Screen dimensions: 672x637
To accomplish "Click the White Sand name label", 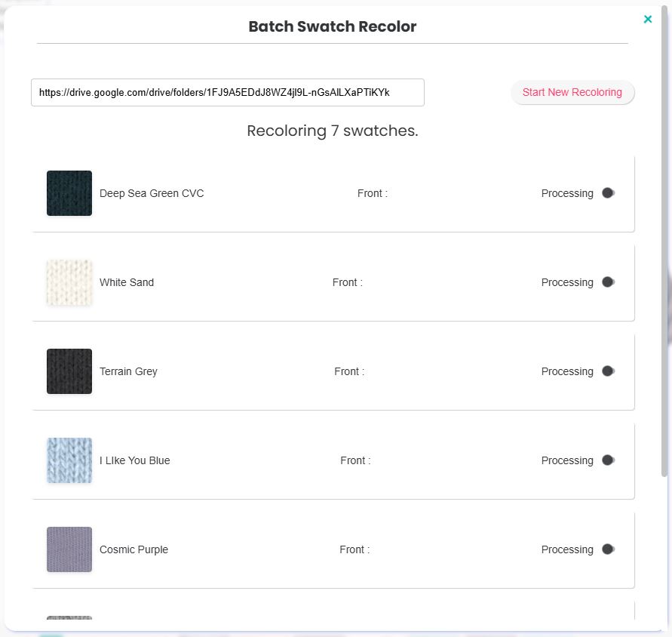I will pos(127,282).
